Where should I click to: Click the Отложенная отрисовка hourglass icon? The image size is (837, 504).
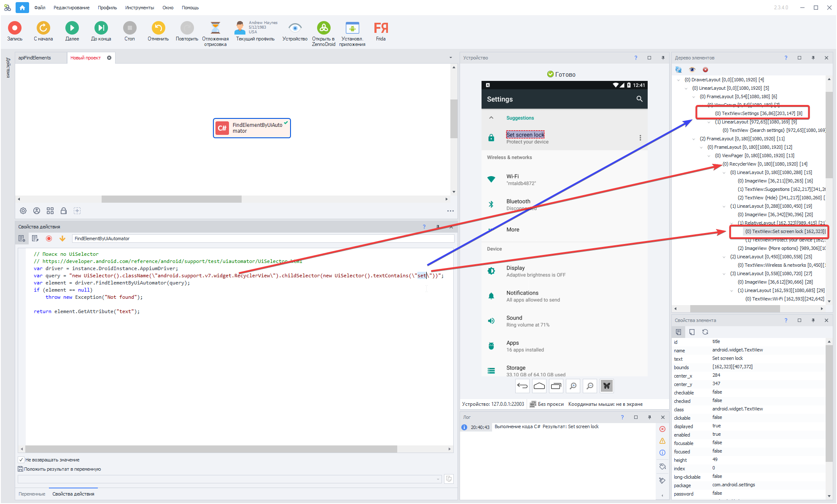[215, 28]
